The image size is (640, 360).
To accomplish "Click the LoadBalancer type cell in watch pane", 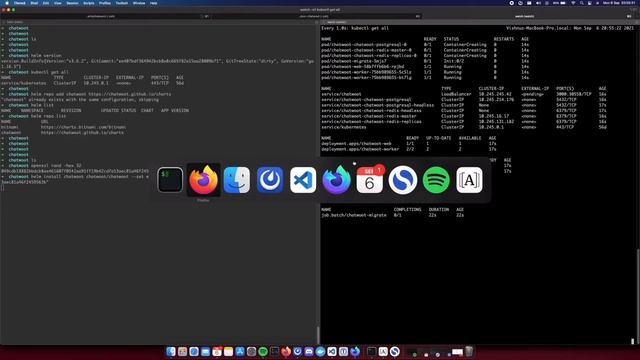I will 456,94.
